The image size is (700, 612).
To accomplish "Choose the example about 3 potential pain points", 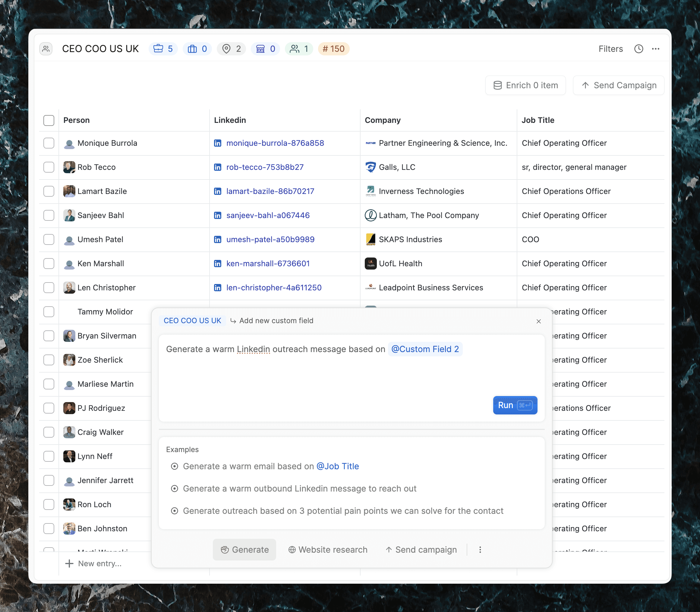I will (x=343, y=511).
